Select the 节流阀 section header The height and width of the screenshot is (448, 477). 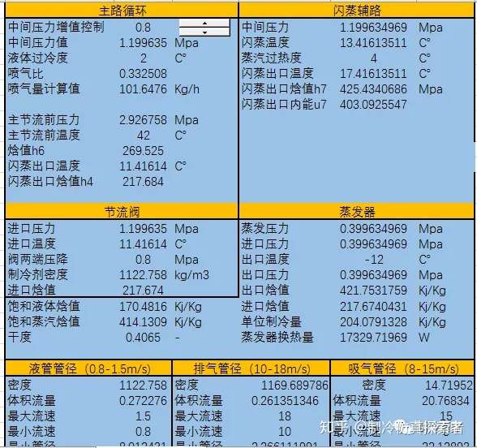click(122, 212)
